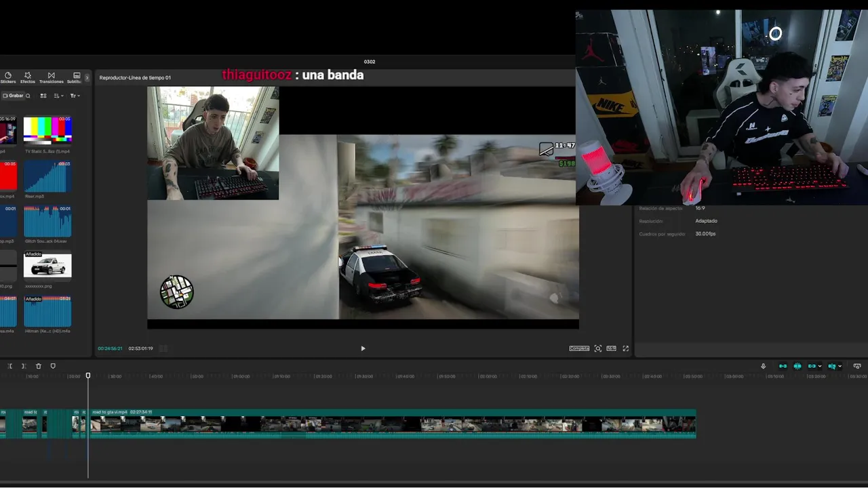This screenshot has height=488, width=868.
Task: Toggle the preview axis icon
Action: click(832, 366)
